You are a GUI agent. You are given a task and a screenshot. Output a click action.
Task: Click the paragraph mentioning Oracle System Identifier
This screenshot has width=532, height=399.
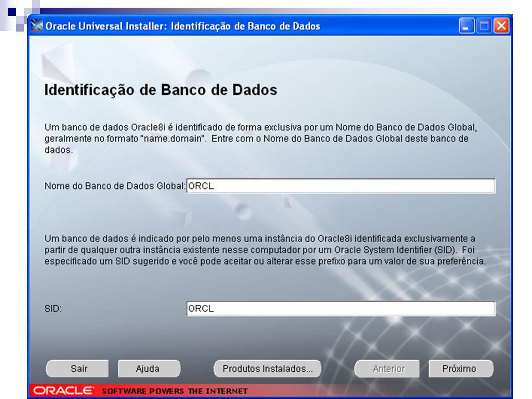265,250
